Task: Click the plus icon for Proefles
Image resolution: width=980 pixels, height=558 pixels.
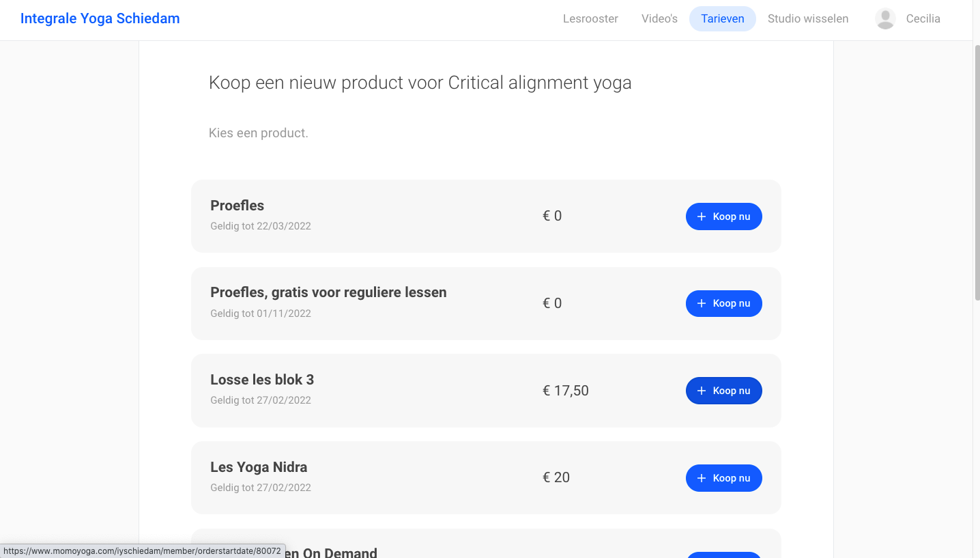Action: pos(701,217)
